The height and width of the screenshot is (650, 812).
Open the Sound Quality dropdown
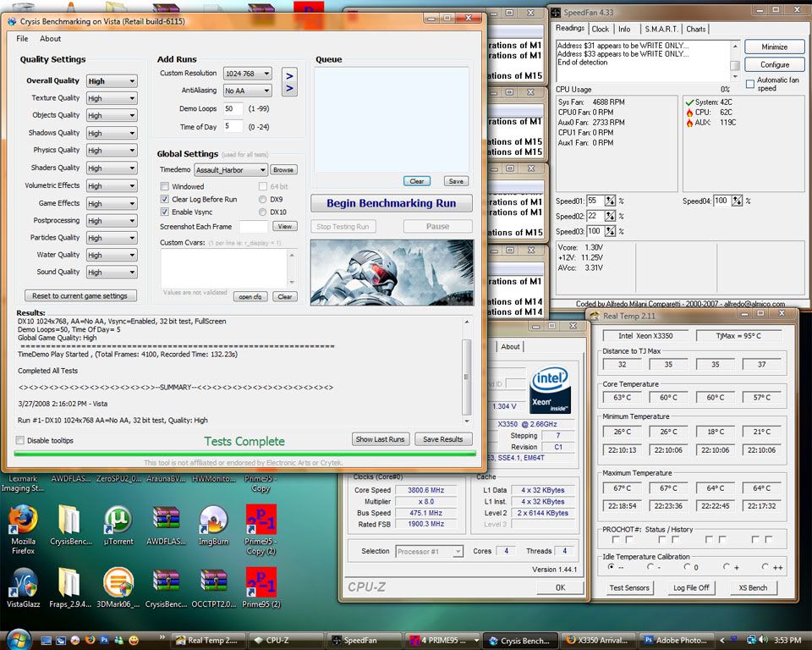coord(112,273)
